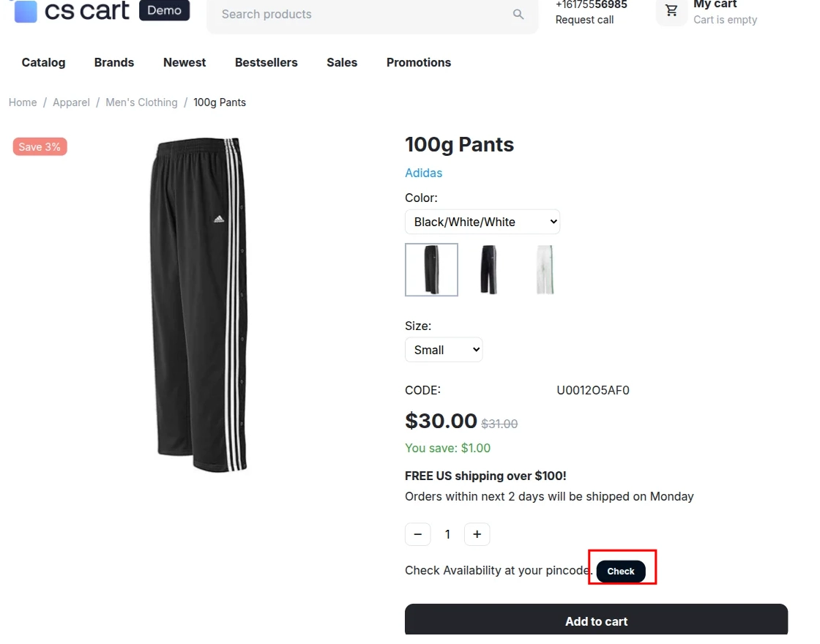Image resolution: width=820 pixels, height=644 pixels.
Task: Open the Color dropdown
Action: point(482,221)
